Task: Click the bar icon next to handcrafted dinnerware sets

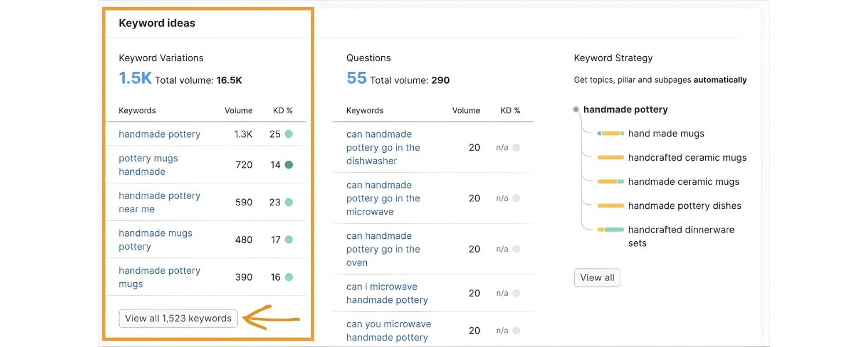Action: [610, 230]
